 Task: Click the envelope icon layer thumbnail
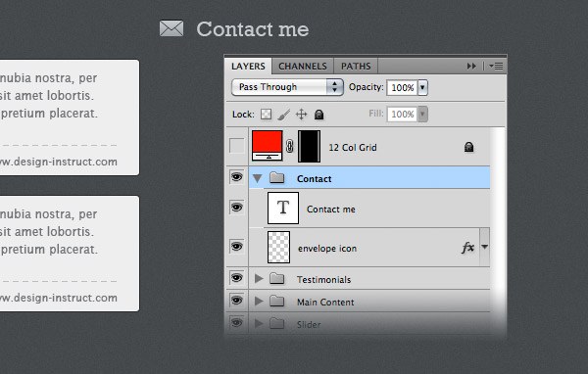click(x=278, y=247)
